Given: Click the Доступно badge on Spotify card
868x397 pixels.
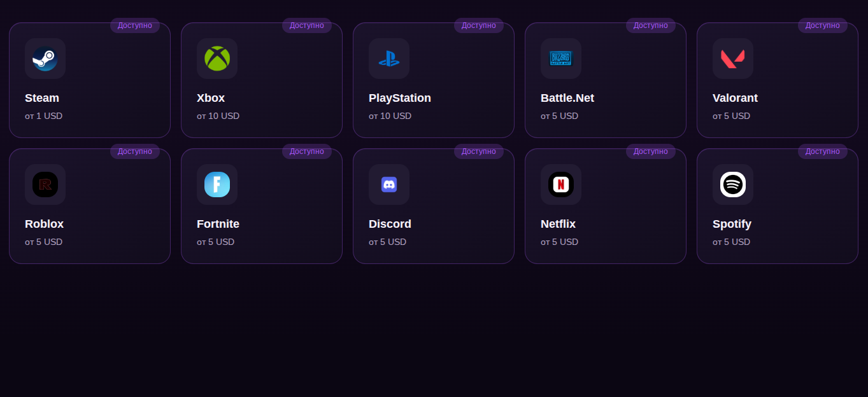Looking at the screenshot, I should [x=823, y=151].
